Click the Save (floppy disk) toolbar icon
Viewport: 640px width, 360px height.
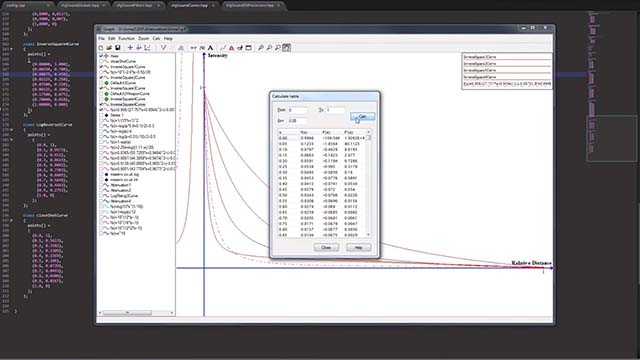pyautogui.click(x=118, y=48)
